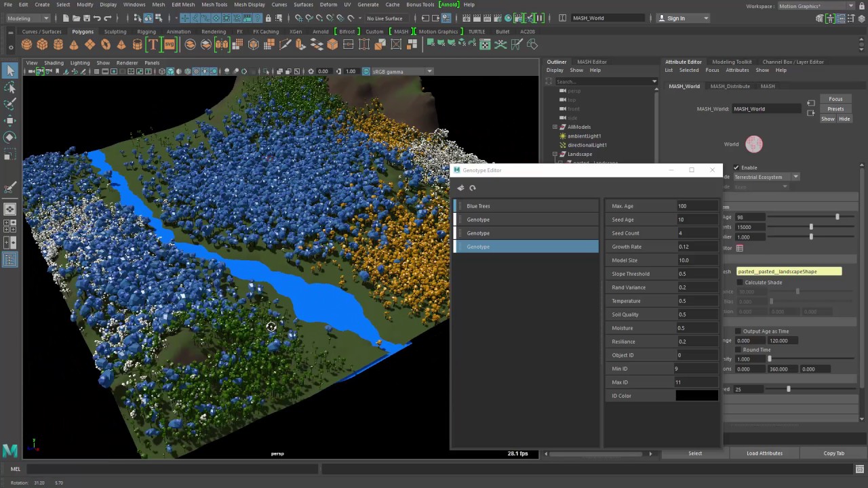
Task: Create a polygon sphere from the shelf
Action: pyautogui.click(x=26, y=45)
